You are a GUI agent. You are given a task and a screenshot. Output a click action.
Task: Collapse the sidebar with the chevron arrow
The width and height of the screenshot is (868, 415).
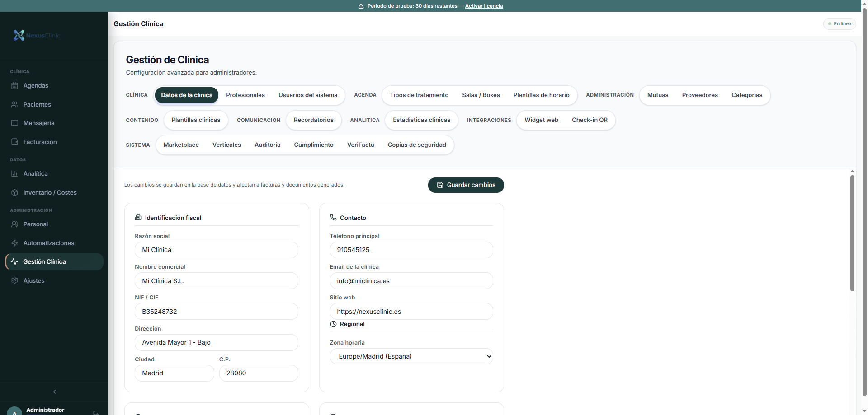coord(54,392)
